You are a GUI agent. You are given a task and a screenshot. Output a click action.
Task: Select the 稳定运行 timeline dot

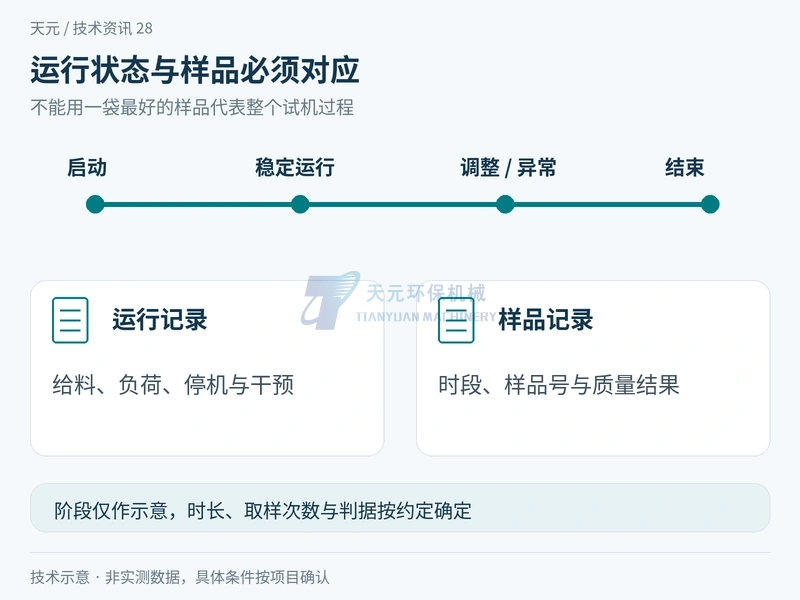(300, 204)
